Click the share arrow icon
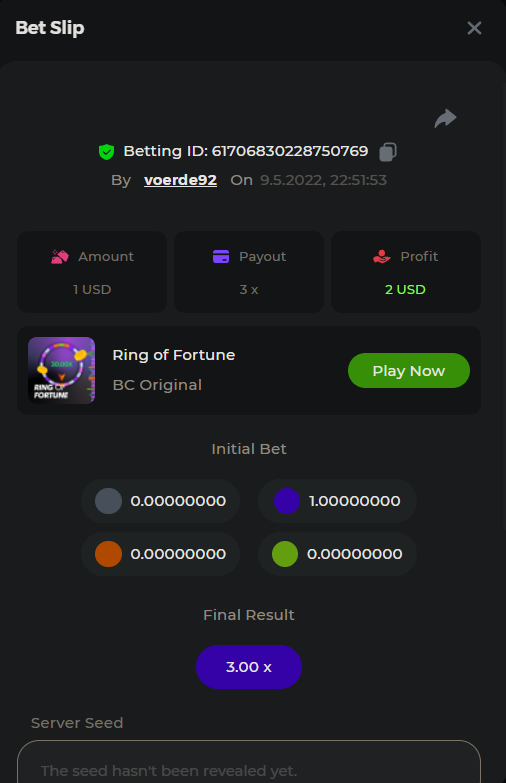Viewport: 506px width, 783px height. [x=445, y=118]
